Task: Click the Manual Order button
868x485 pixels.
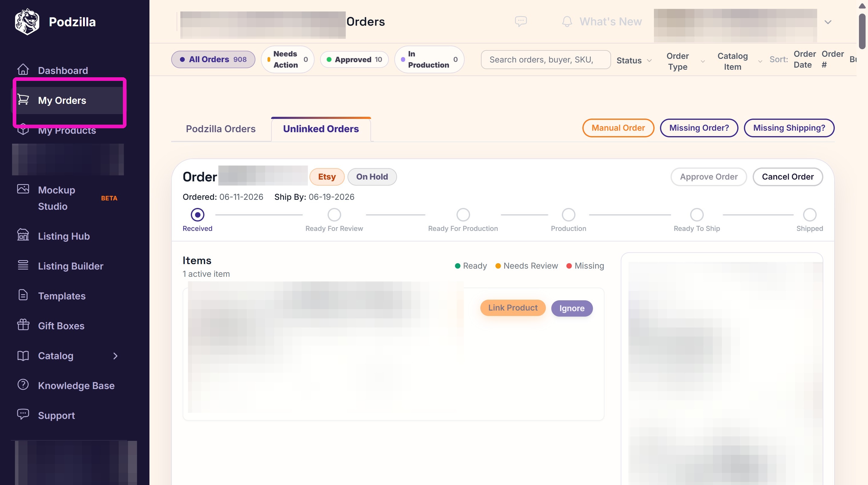Action: (618, 128)
